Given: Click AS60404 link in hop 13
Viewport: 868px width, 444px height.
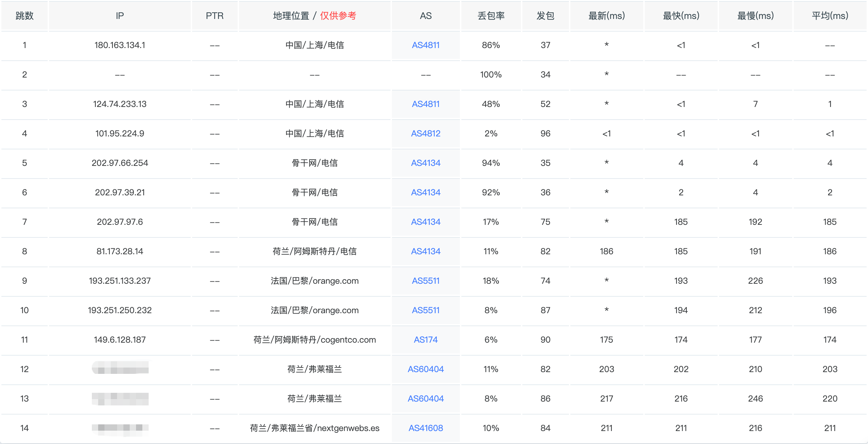Looking at the screenshot, I should pyautogui.click(x=426, y=399).
